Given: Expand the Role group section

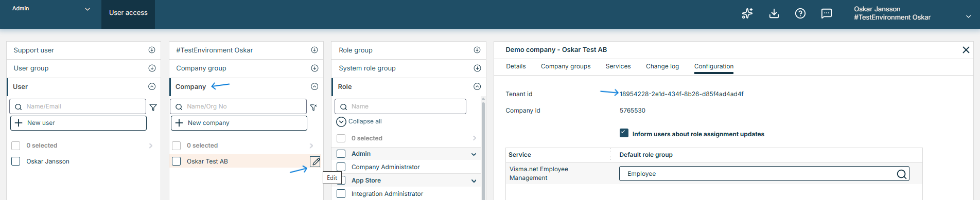Looking at the screenshot, I should pyautogui.click(x=477, y=50).
